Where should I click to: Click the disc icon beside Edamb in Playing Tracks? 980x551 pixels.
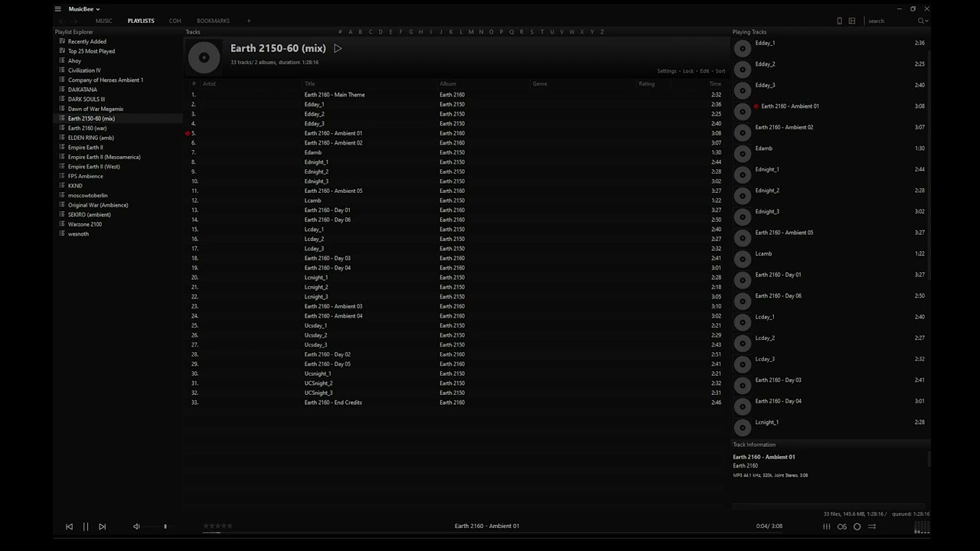click(x=742, y=154)
